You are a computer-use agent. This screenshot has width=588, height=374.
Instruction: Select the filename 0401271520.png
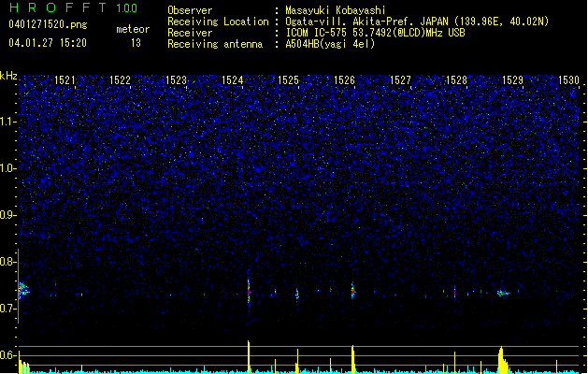coord(48,24)
